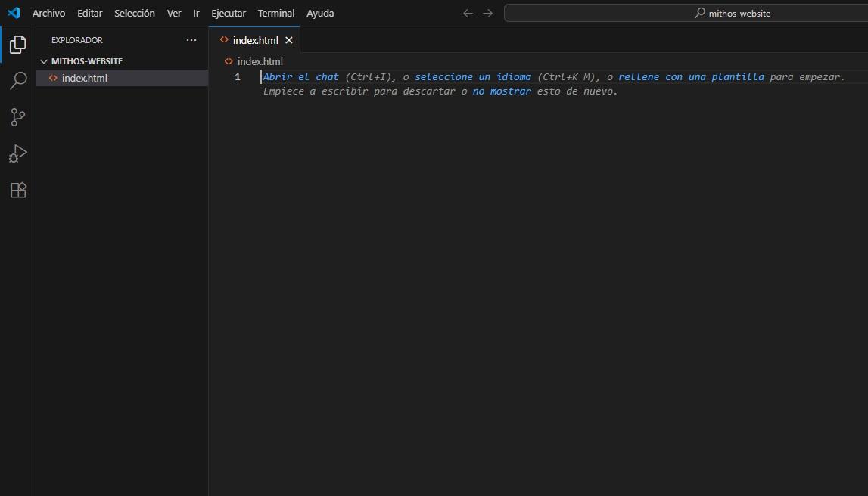Open the Terminal menu
868x496 pixels.
[275, 13]
